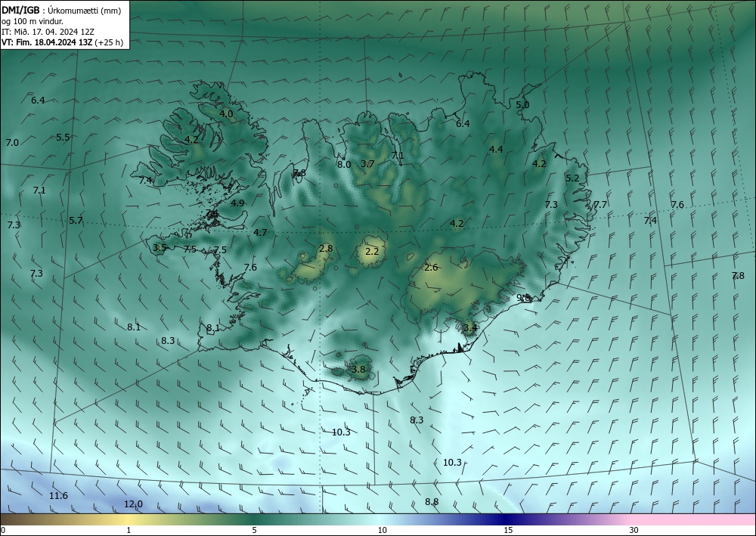Click the 2.6 value on the large glacier
The width and height of the screenshot is (756, 536).
pyautogui.click(x=431, y=268)
